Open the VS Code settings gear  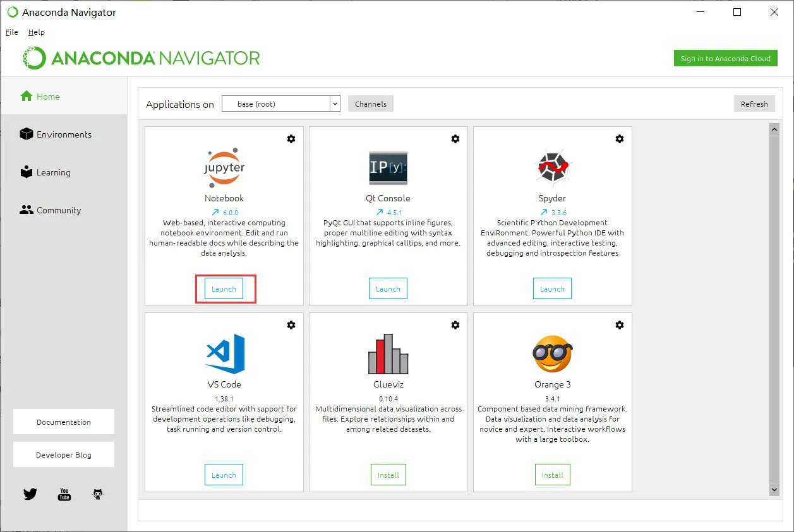coord(291,325)
